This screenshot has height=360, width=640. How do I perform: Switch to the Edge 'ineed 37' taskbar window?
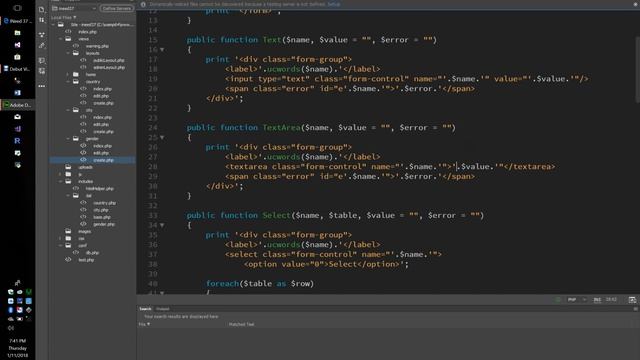click(18, 21)
